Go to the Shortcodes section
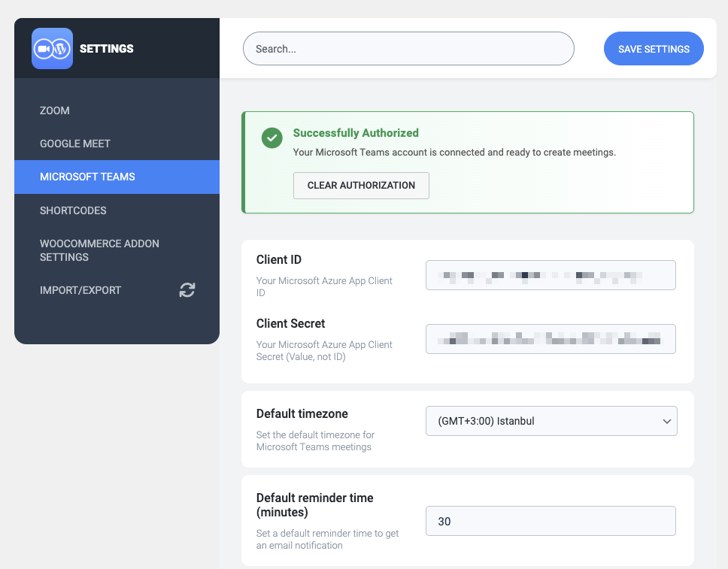This screenshot has width=728, height=569. click(x=73, y=210)
